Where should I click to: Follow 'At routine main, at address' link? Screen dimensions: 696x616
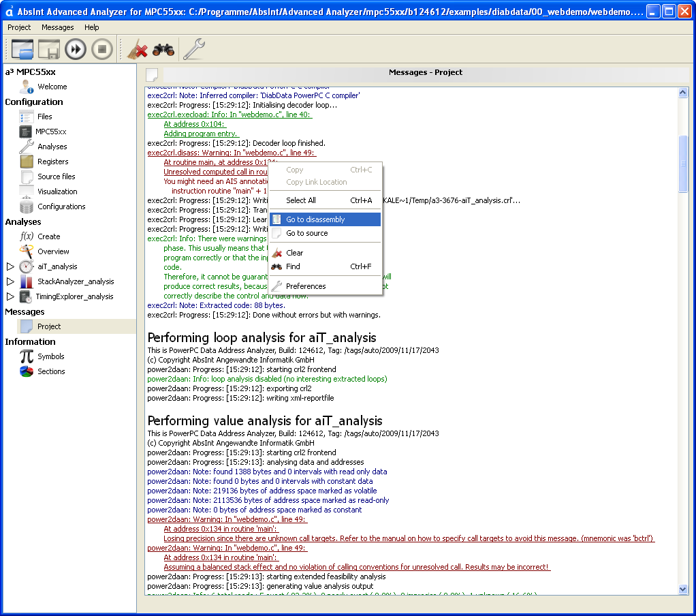point(216,163)
